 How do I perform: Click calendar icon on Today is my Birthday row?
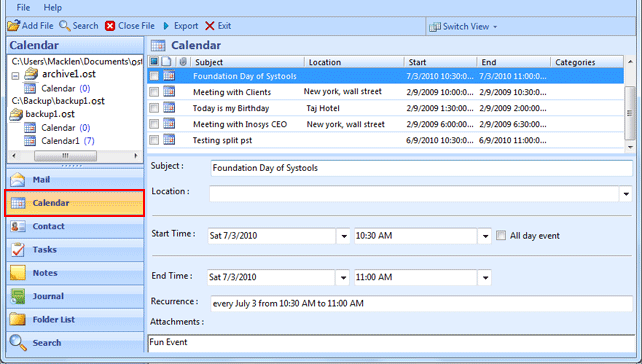click(169, 108)
